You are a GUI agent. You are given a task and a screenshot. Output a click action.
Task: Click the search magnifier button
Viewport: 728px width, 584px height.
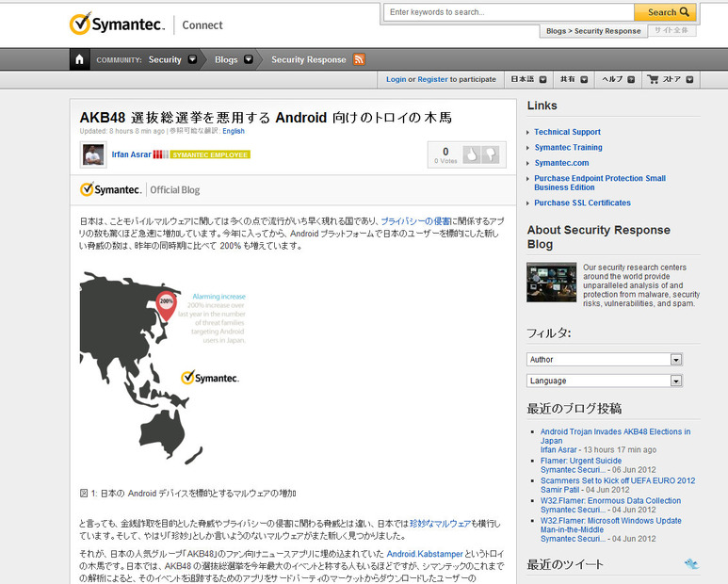(x=665, y=12)
